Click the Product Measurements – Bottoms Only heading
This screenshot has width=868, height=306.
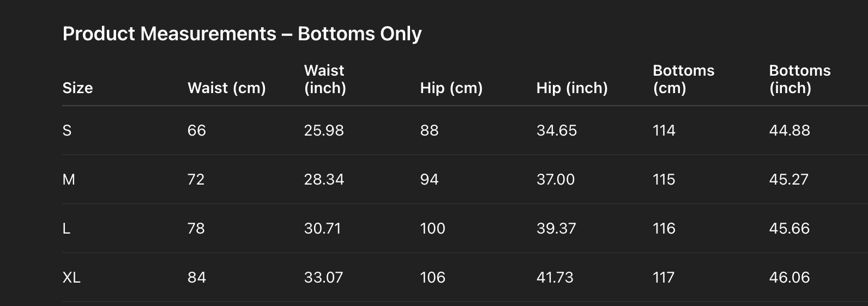[x=242, y=34]
